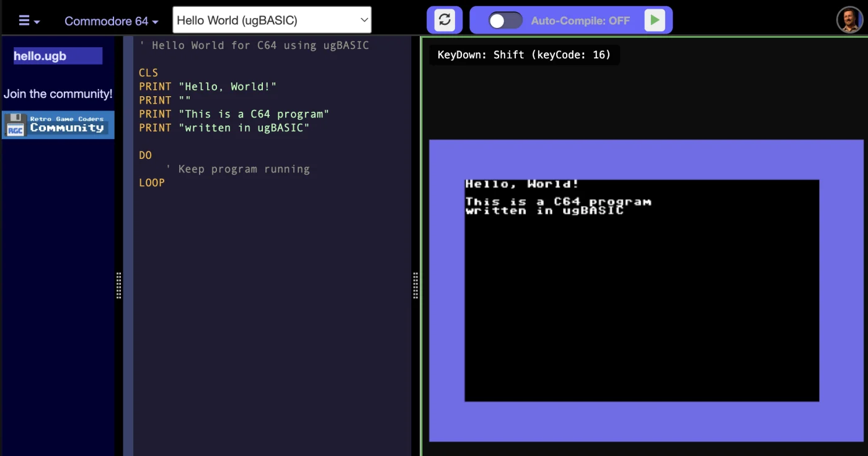Click the ' Keep program running comment

(237, 169)
